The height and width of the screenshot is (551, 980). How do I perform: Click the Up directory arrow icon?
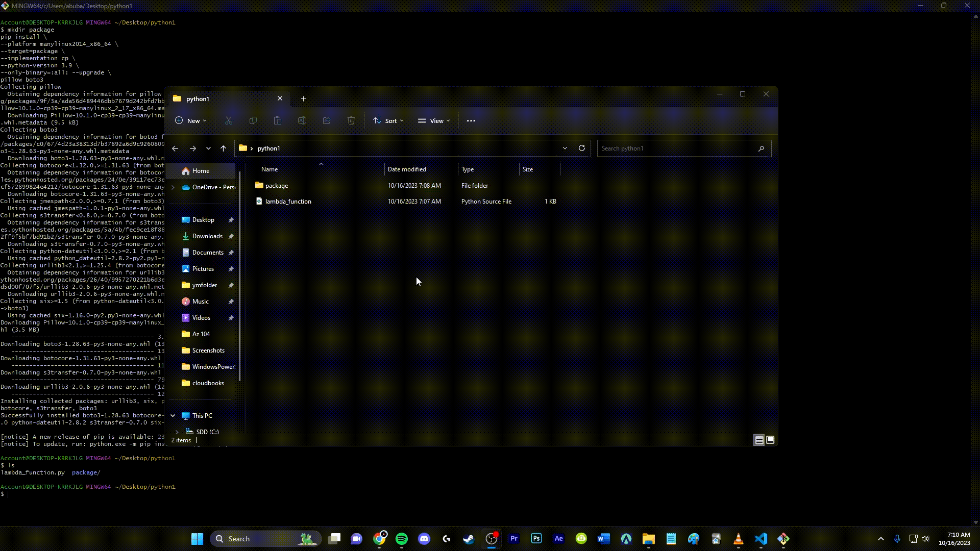click(x=223, y=148)
